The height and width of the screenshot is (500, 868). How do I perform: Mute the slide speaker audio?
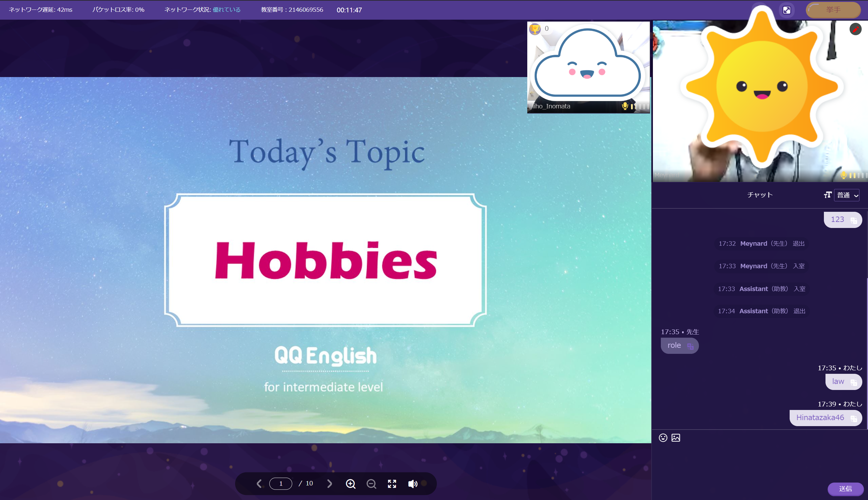click(x=412, y=484)
